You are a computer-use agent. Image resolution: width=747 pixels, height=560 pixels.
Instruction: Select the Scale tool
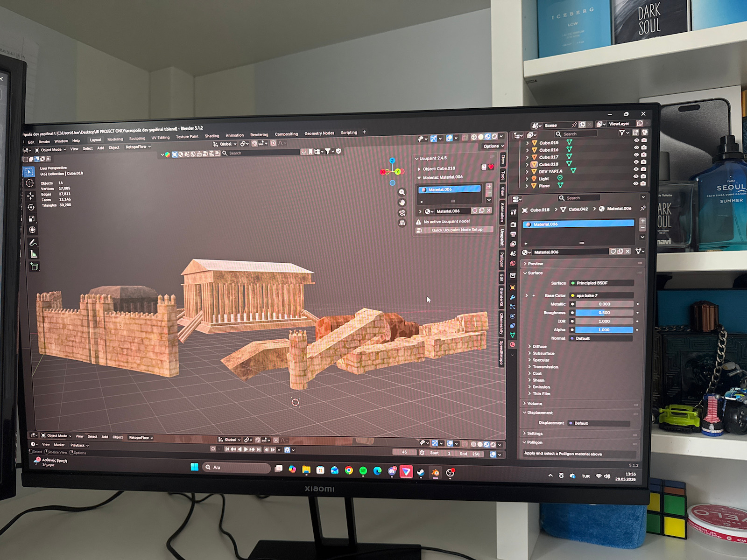[31, 218]
